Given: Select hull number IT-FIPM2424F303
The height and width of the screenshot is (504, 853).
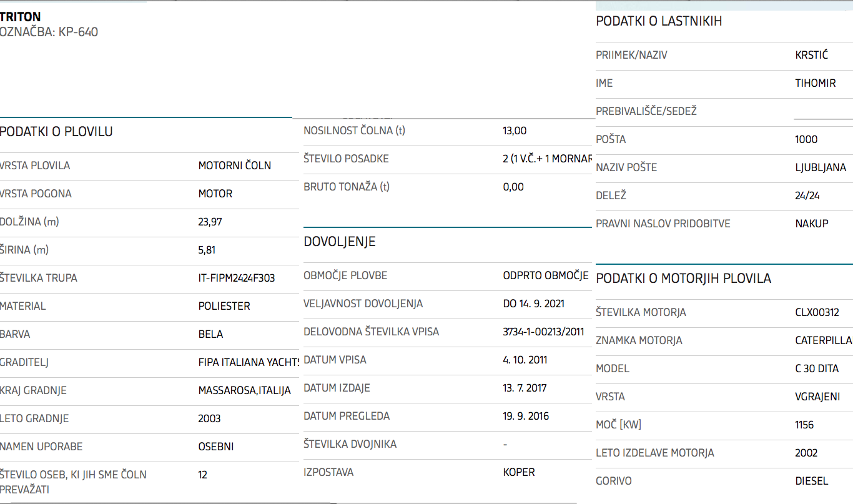Looking at the screenshot, I should pyautogui.click(x=237, y=278).
